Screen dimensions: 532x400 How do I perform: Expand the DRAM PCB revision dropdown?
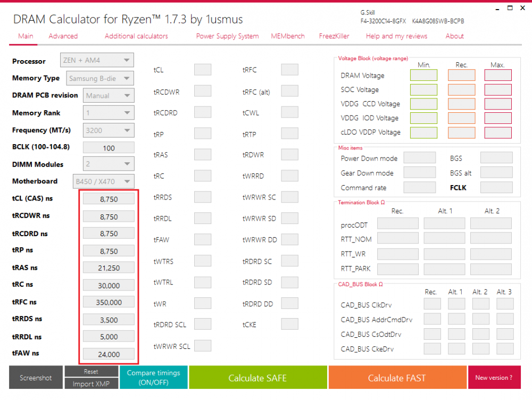109,95
